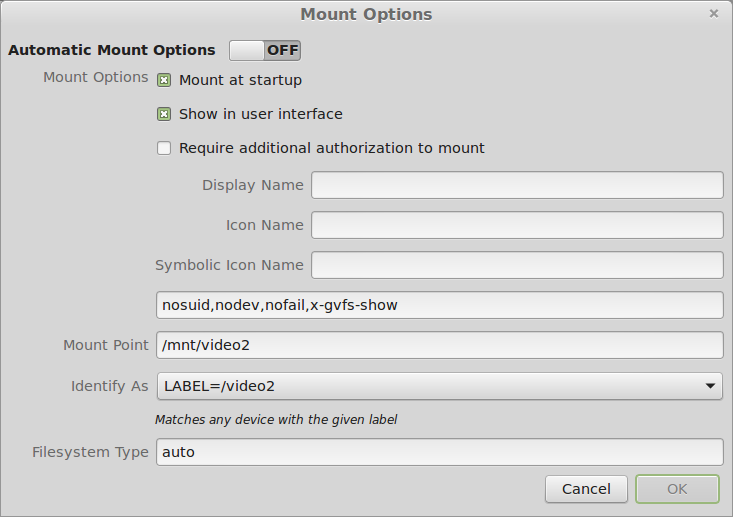Click the Mount Options title bar
Viewport: 733px width, 517px height.
(x=366, y=14)
